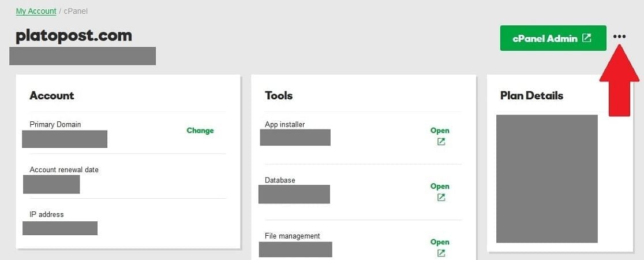Click the Database label
Image resolution: width=644 pixels, height=260 pixels.
click(280, 180)
